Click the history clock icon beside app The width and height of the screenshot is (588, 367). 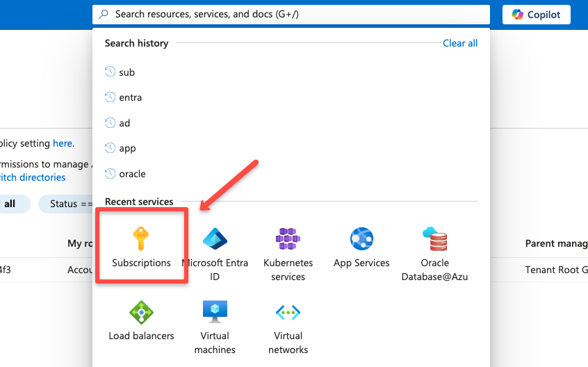click(x=110, y=148)
